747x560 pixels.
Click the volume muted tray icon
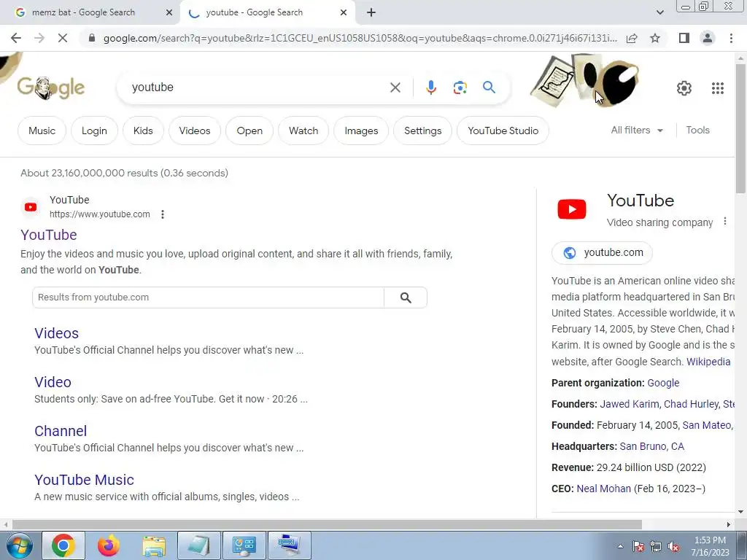point(673,547)
